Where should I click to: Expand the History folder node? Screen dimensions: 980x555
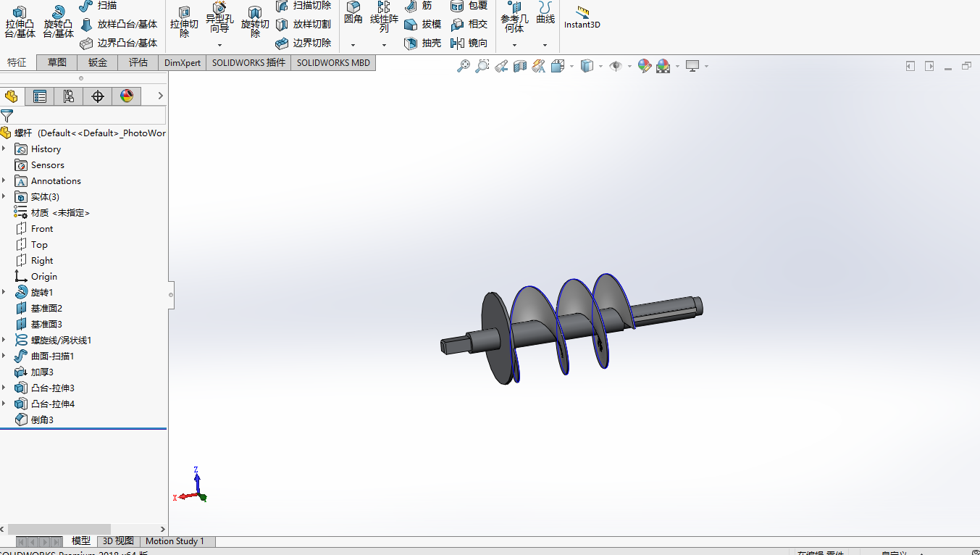[4, 149]
